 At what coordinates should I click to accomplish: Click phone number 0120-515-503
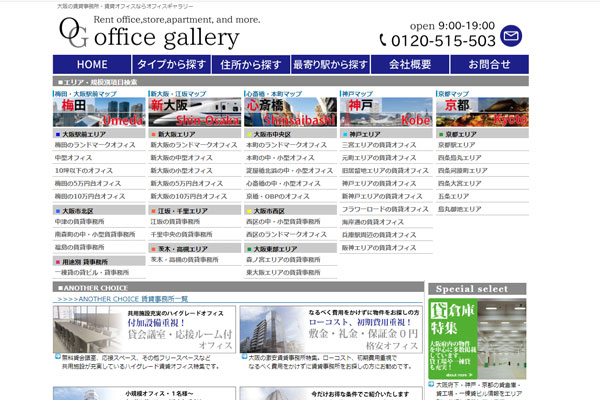point(443,41)
